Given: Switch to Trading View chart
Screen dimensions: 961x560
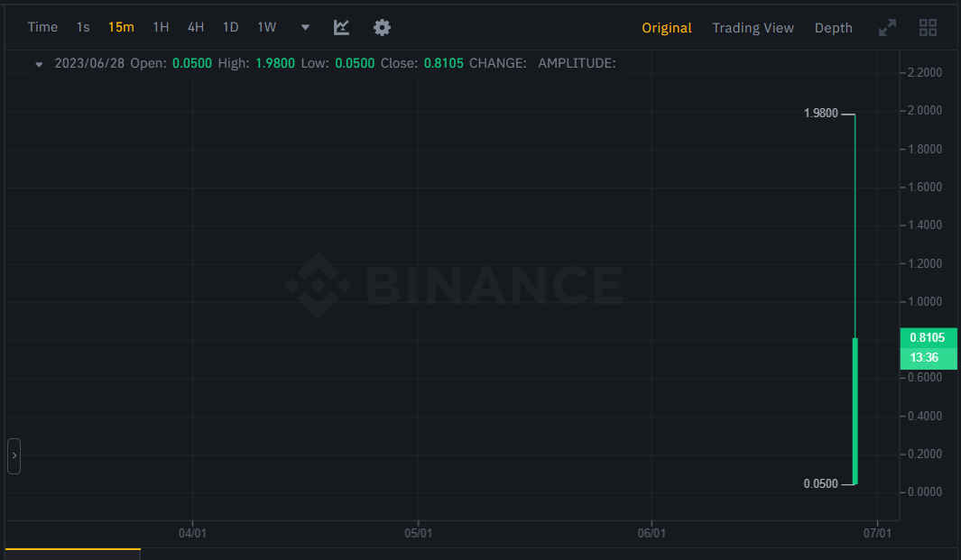Looking at the screenshot, I should point(753,28).
